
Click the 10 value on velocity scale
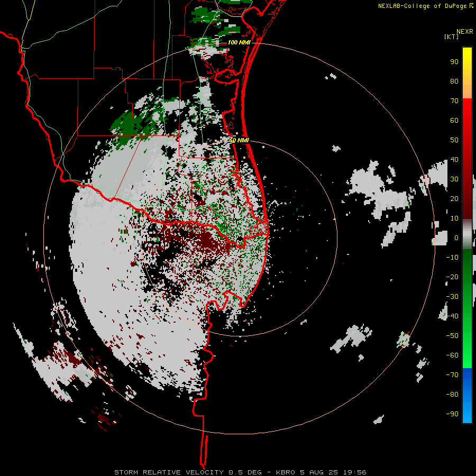pyautogui.click(x=454, y=218)
